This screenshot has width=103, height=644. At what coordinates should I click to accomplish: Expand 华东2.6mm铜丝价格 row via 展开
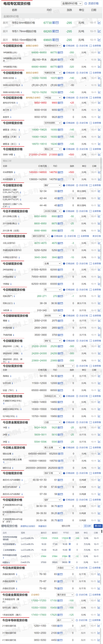[x=5, y=23]
